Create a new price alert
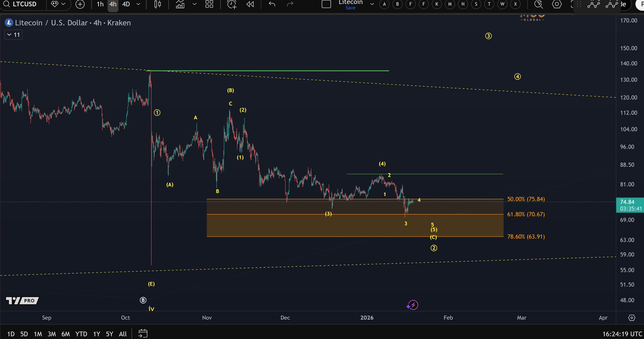The image size is (644, 339). [232, 4]
